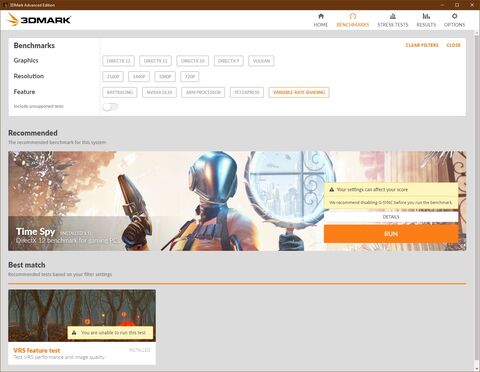This screenshot has height=372, width=480.
Task: Toggle the Include unsupported tests switch
Action: click(110, 107)
